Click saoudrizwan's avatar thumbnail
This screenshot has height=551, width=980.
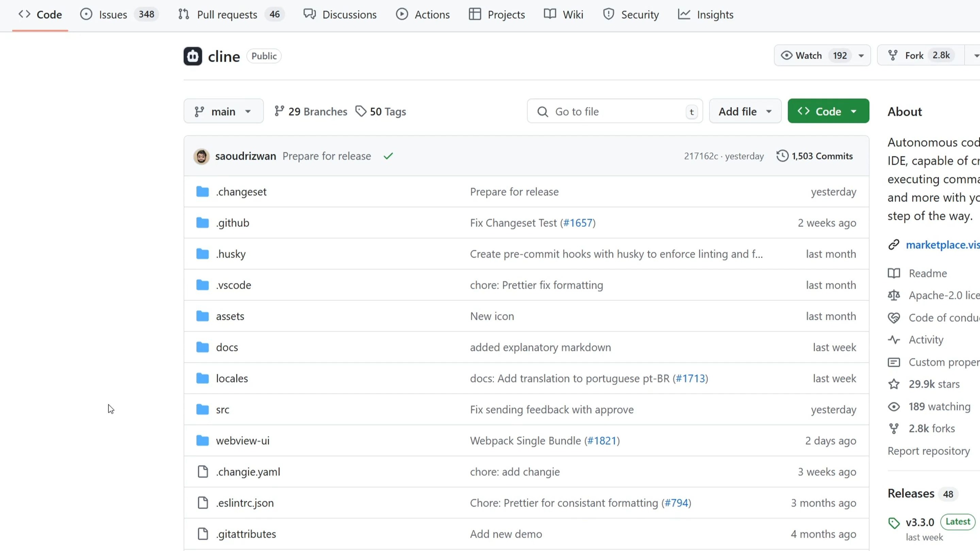(201, 156)
